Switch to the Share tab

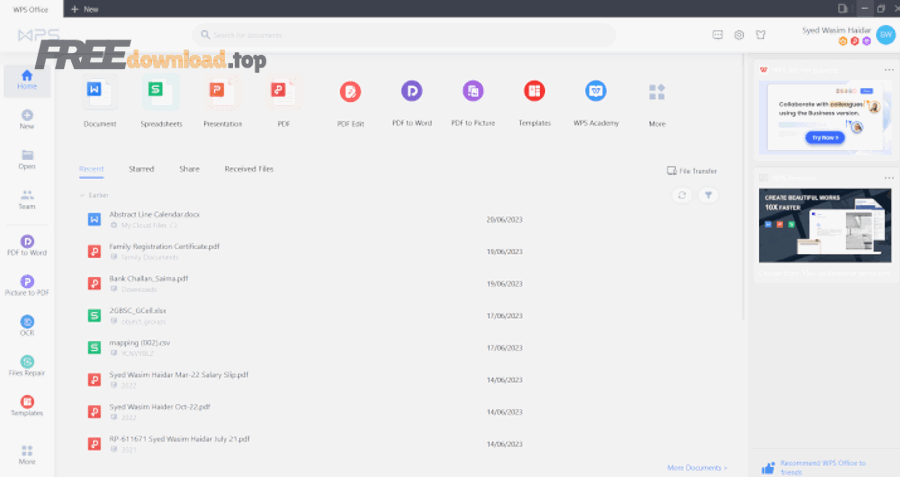tap(189, 169)
